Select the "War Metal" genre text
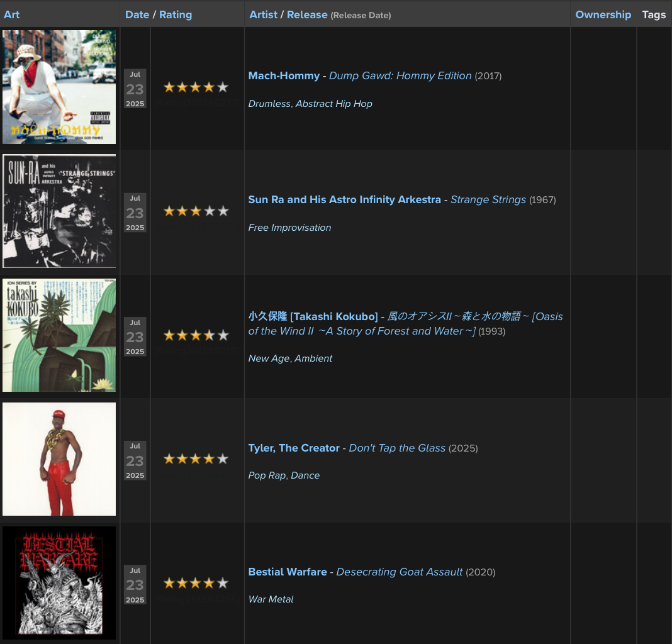This screenshot has width=672, height=644. click(x=271, y=599)
